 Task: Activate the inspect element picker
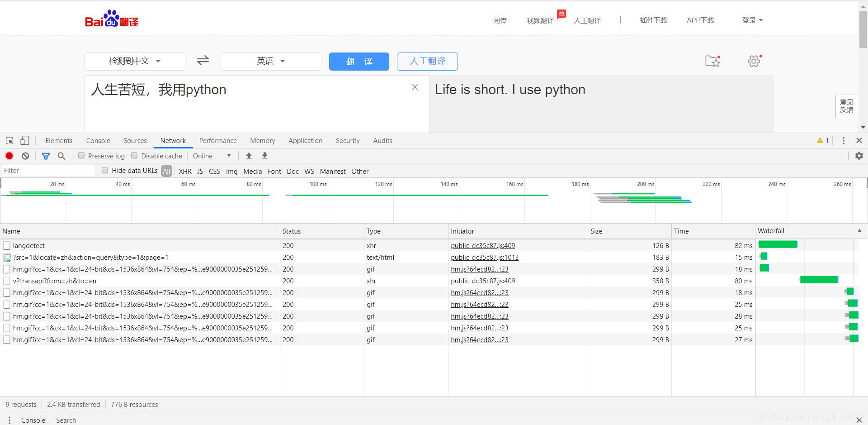pyautogui.click(x=9, y=141)
